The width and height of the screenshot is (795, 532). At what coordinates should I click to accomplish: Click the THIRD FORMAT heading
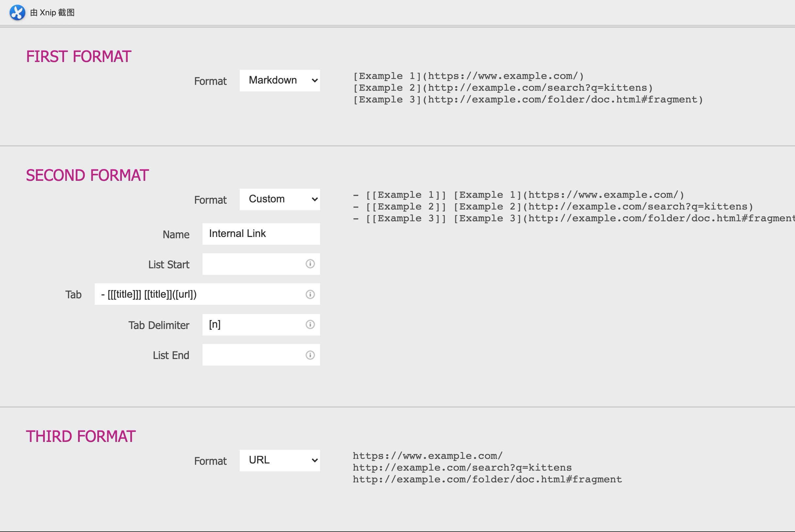80,436
